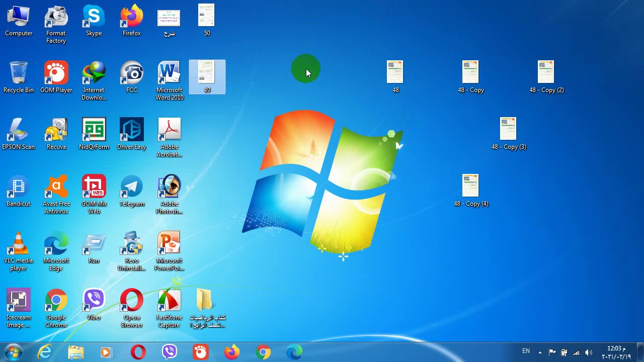Select the Arabic-named yellow folder on desktop
This screenshot has width=644, height=362.
click(207, 308)
